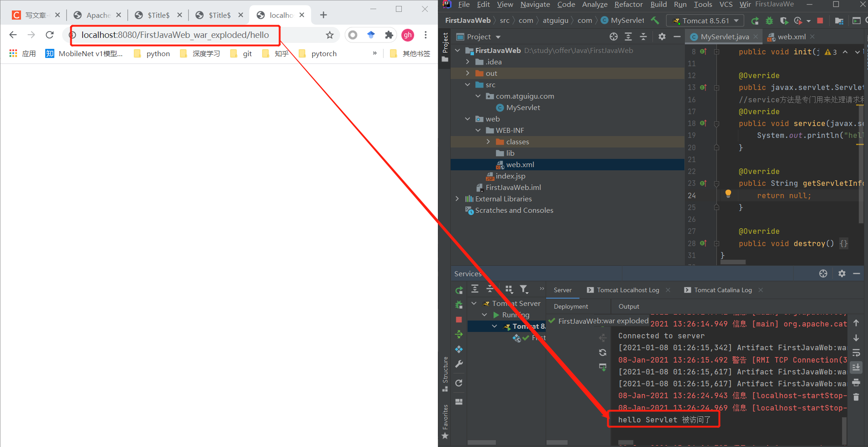Open Project panel settings gear
The height and width of the screenshot is (447, 868).
pyautogui.click(x=662, y=37)
